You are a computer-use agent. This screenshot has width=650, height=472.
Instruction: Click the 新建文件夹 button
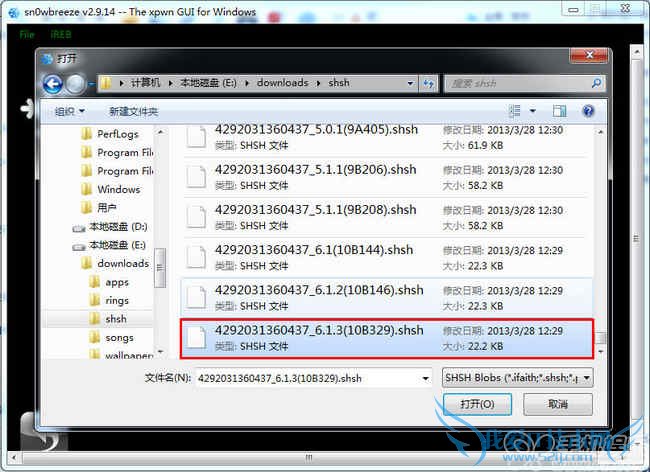point(133,111)
